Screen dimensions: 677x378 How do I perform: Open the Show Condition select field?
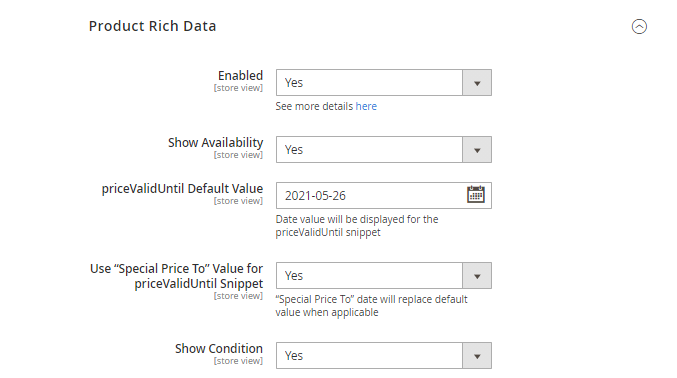[384, 356]
